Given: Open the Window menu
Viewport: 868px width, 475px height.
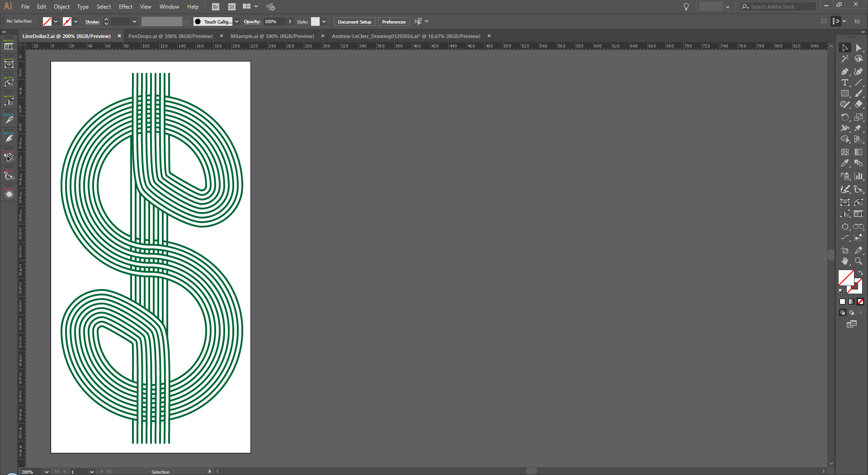Looking at the screenshot, I should pos(170,7).
